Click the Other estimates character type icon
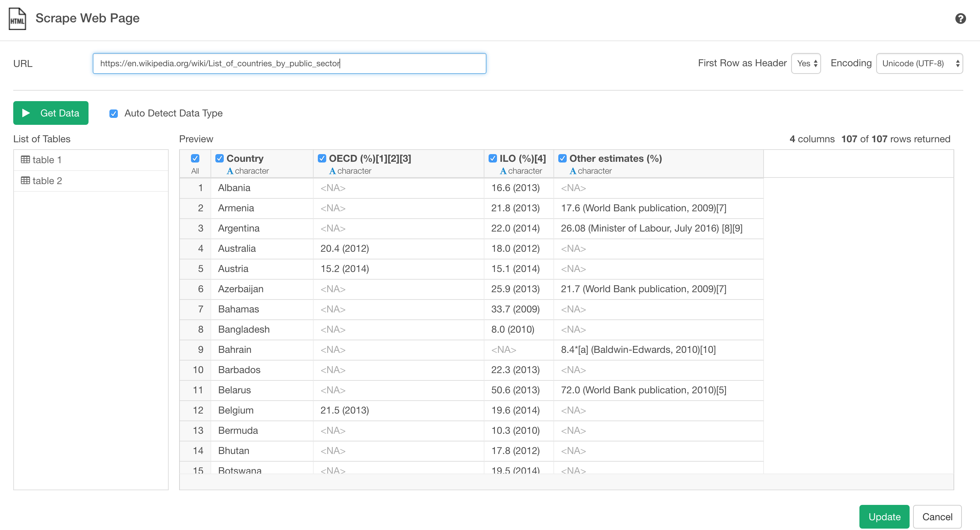 (573, 171)
